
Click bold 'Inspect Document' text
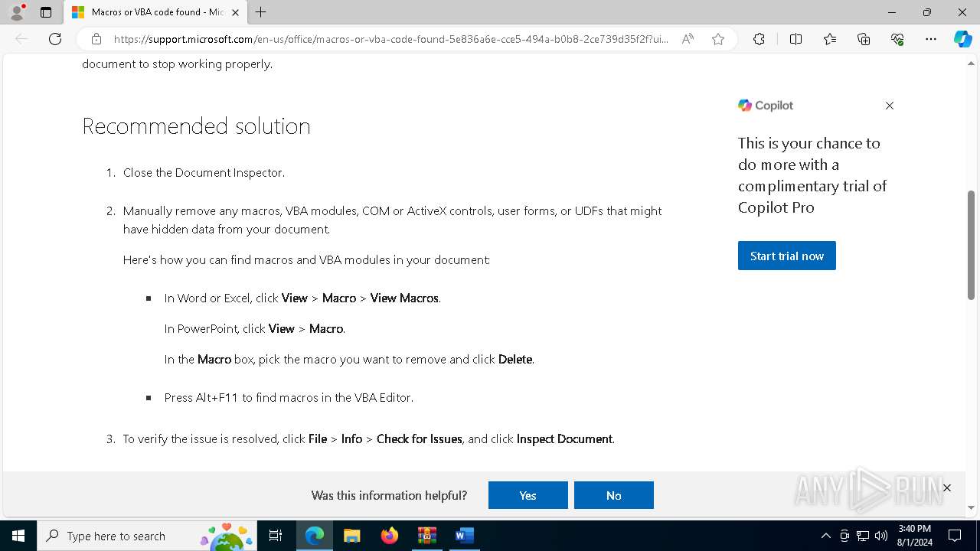point(564,439)
